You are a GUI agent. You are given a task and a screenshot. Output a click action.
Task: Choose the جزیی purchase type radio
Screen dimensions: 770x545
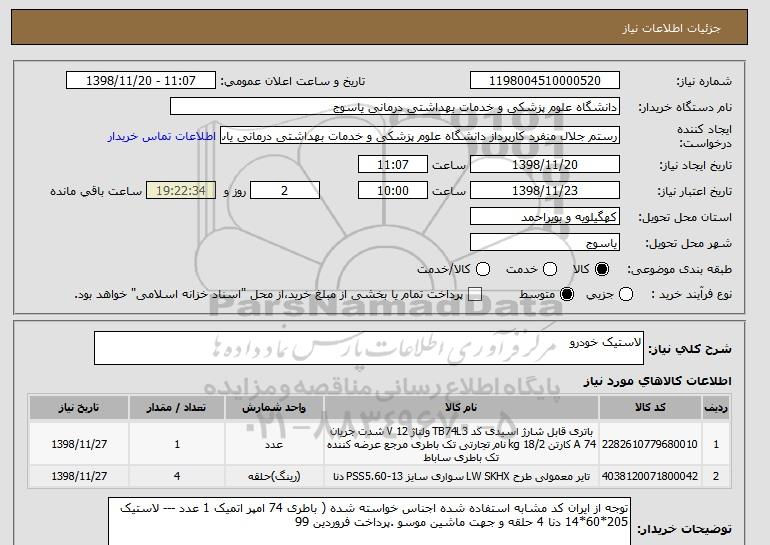(x=626, y=295)
